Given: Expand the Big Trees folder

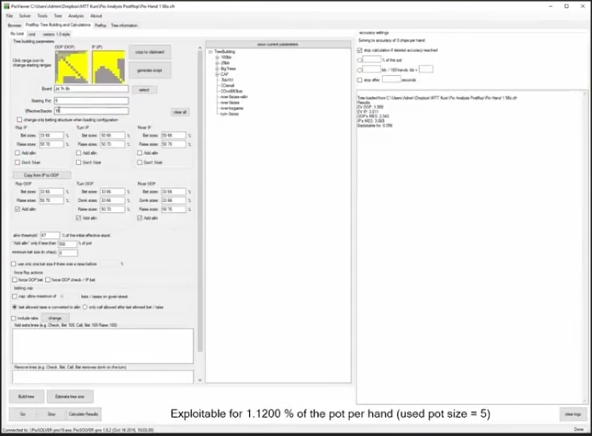Looking at the screenshot, I should point(217,69).
